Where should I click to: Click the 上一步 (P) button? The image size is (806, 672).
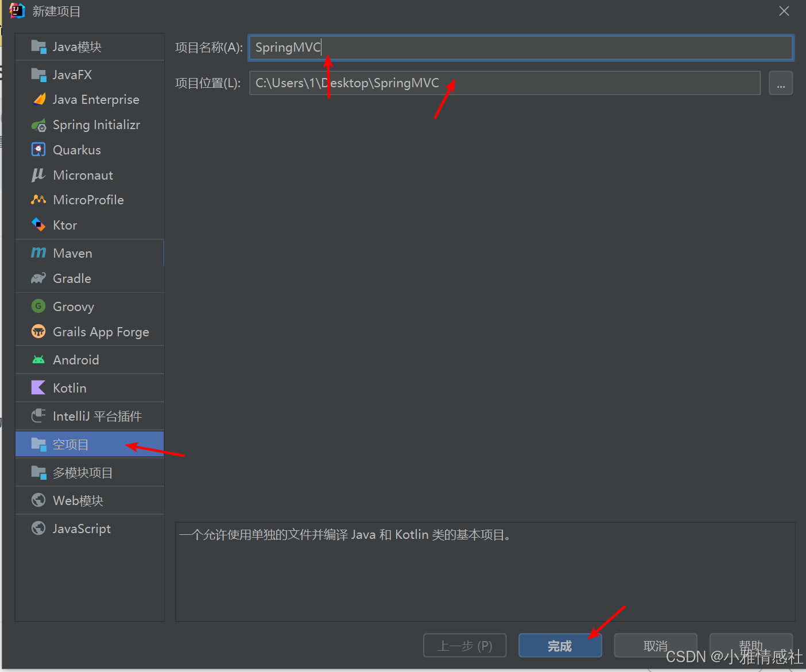[465, 646]
